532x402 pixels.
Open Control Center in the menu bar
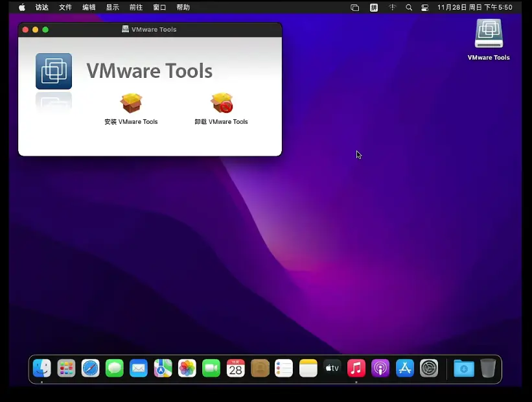coord(425,8)
